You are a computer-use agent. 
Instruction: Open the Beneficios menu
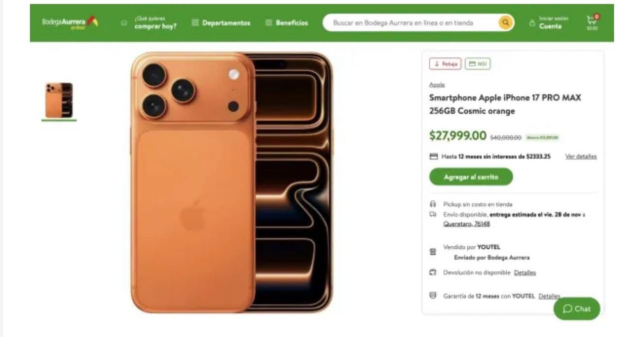292,23
